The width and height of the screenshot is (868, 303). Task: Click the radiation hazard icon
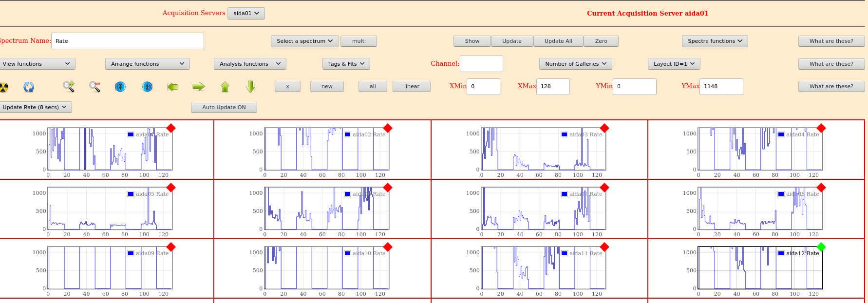point(4,87)
